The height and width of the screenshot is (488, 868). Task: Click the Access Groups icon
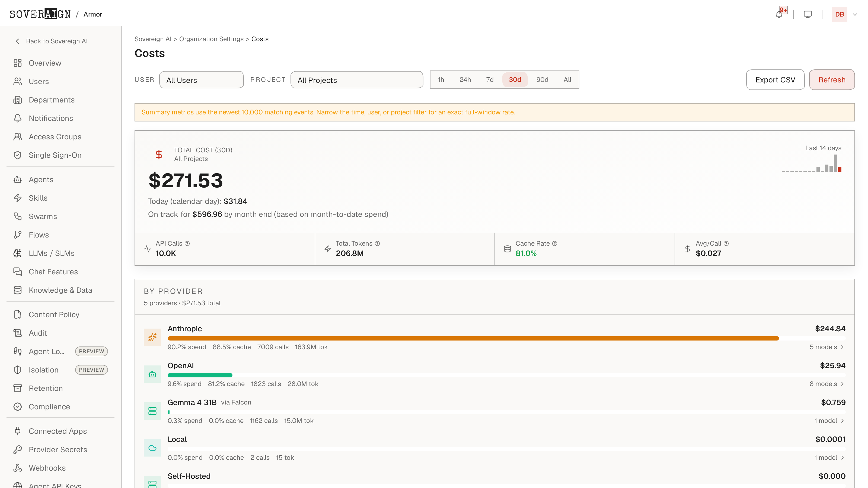(18, 137)
